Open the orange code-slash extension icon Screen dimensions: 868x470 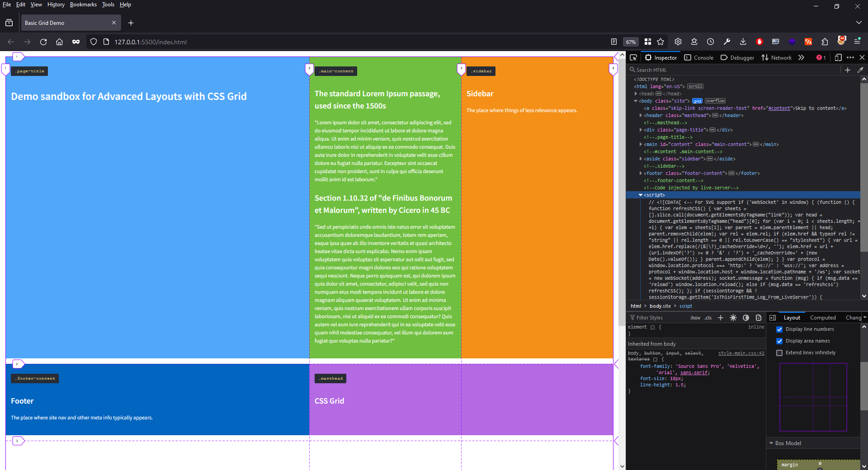(808, 42)
